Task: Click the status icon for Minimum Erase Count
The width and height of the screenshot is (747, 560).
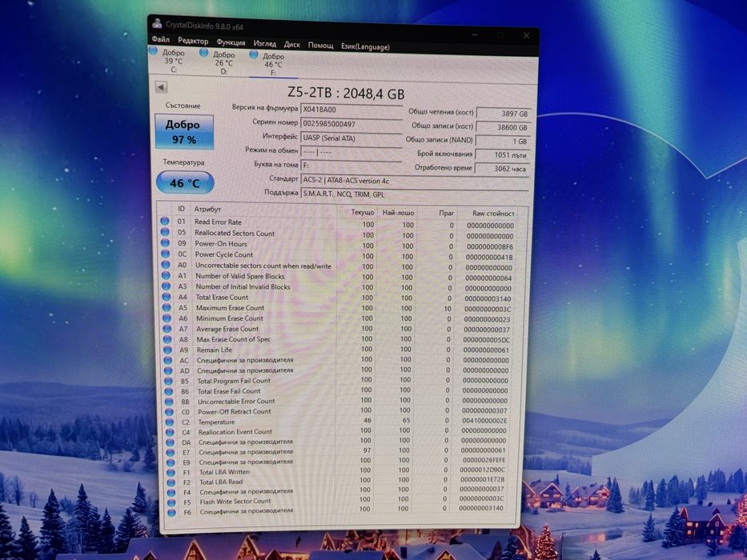Action: [x=167, y=318]
